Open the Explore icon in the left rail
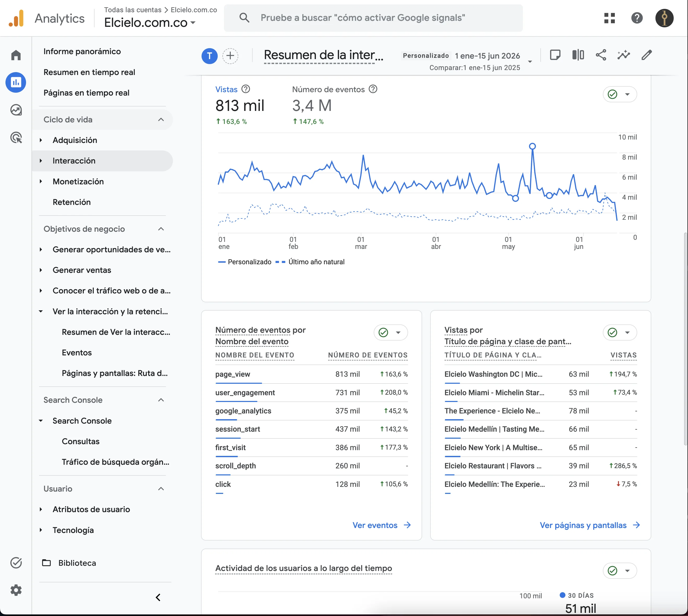 pyautogui.click(x=16, y=110)
